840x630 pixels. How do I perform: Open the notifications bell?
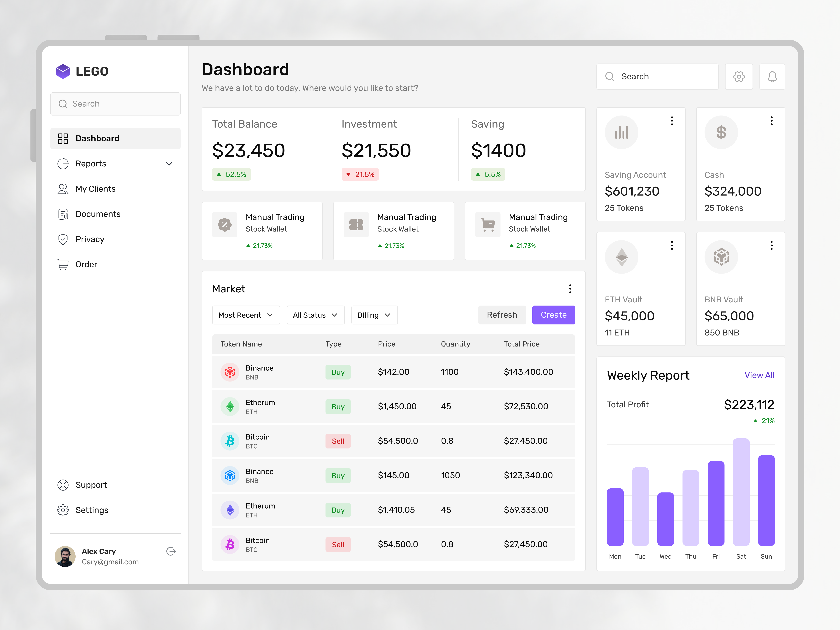click(x=772, y=76)
